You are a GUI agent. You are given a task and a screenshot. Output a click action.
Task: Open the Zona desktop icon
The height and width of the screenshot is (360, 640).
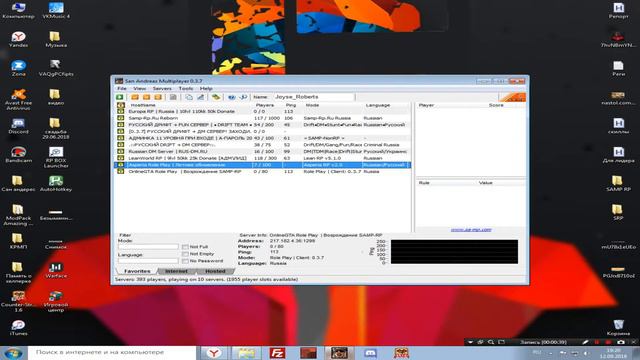point(18,68)
